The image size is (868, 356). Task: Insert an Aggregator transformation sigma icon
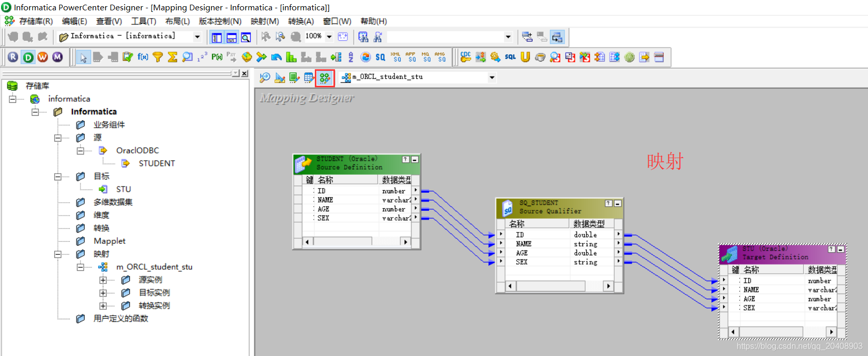(x=173, y=57)
